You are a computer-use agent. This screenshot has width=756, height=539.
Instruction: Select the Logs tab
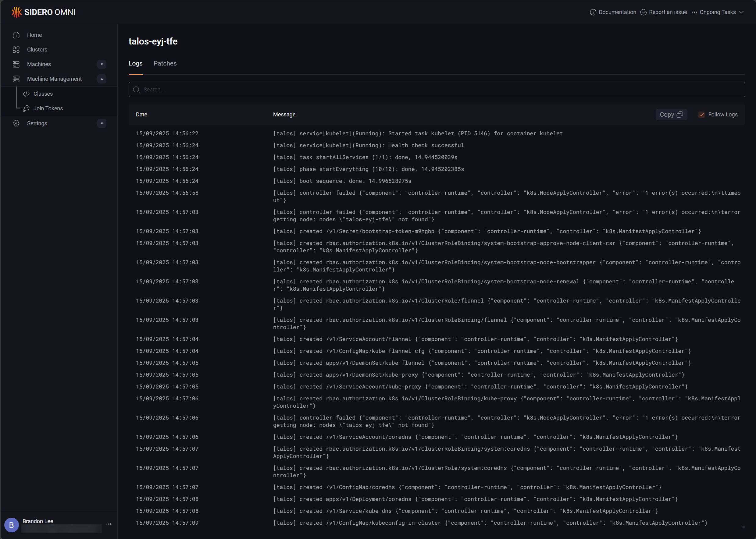(x=135, y=63)
